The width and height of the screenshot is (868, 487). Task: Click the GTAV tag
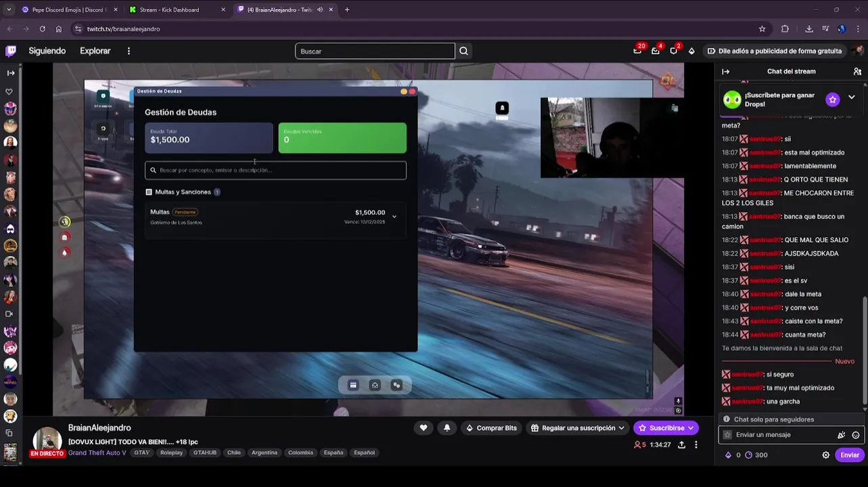tap(141, 453)
